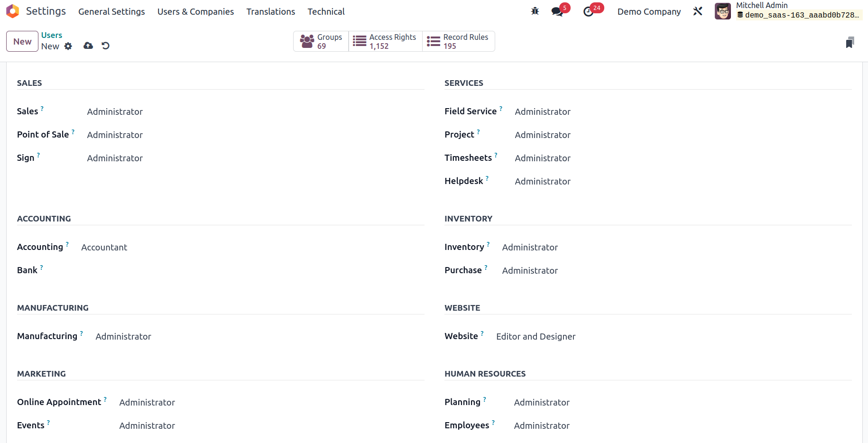Screen dimensions: 868x443
Task: Change the Accounting role from Accountant
Action: (252, 247)
